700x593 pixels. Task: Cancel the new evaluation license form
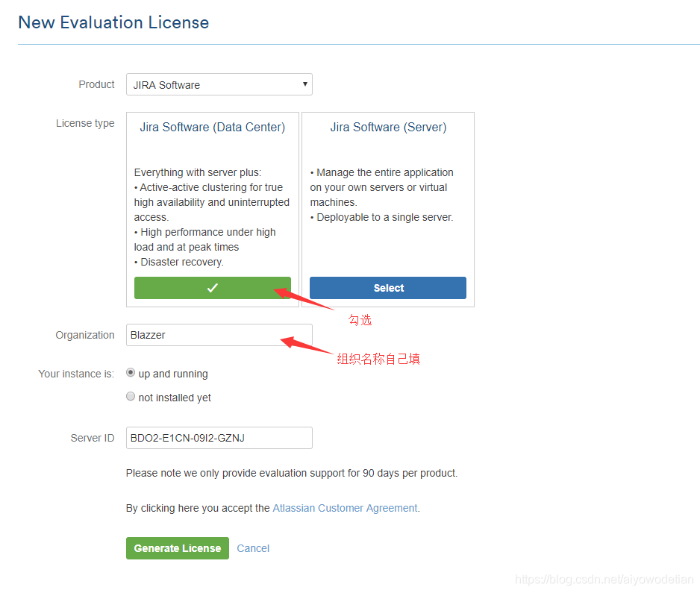pos(253,548)
